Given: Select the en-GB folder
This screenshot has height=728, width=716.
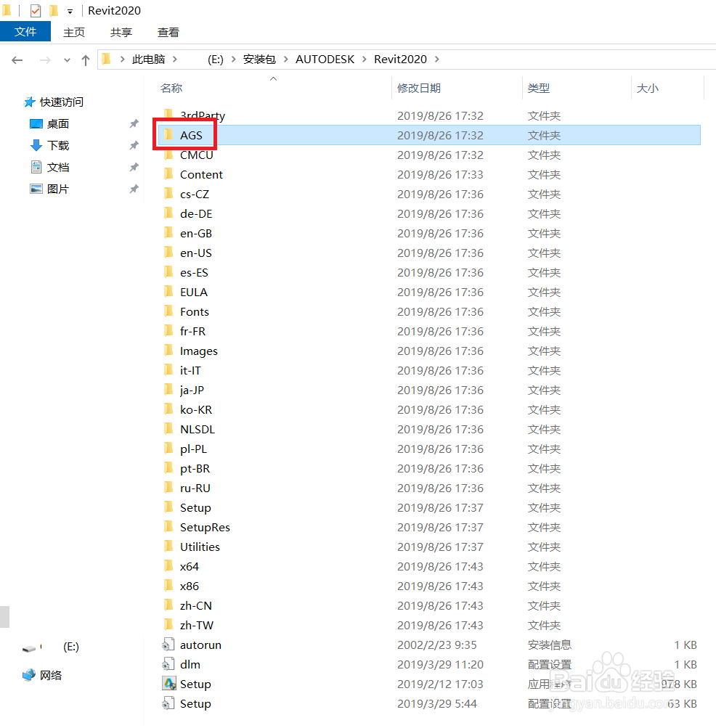Looking at the screenshot, I should [x=429, y=233].
